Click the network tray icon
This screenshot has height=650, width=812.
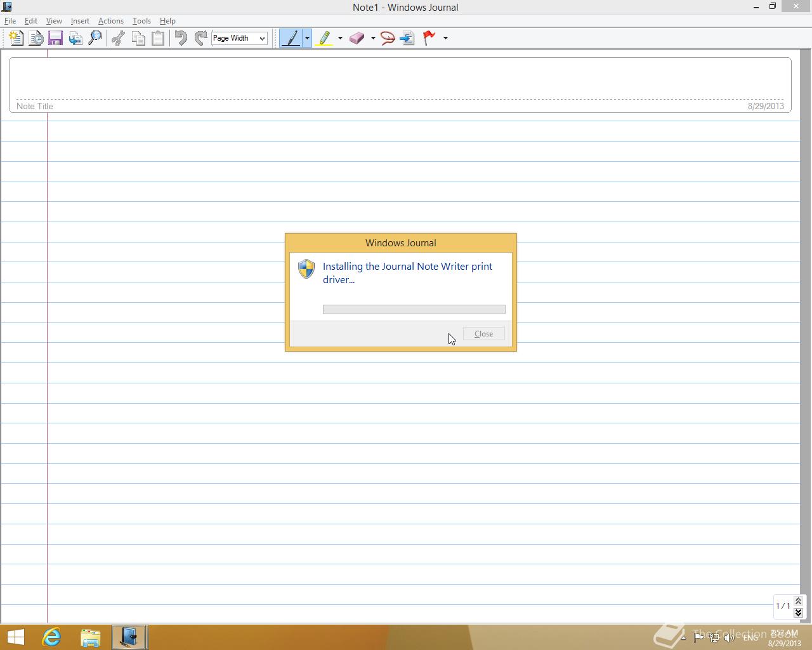pyautogui.click(x=714, y=638)
